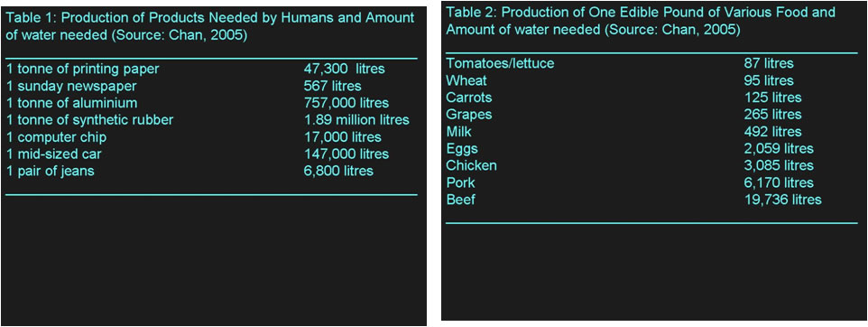The image size is (868, 327).
Task: Click the Table 2 title text
Action: coord(641,21)
